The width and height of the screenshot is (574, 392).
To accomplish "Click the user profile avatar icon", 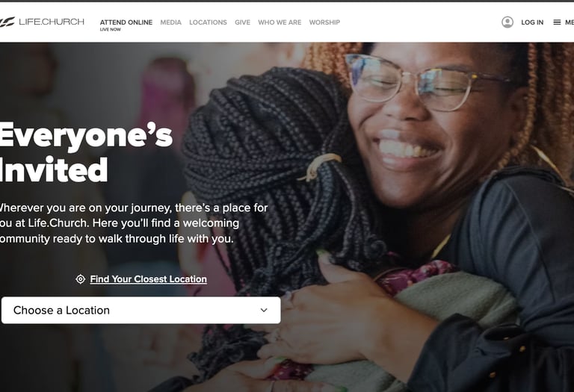I will pos(507,22).
